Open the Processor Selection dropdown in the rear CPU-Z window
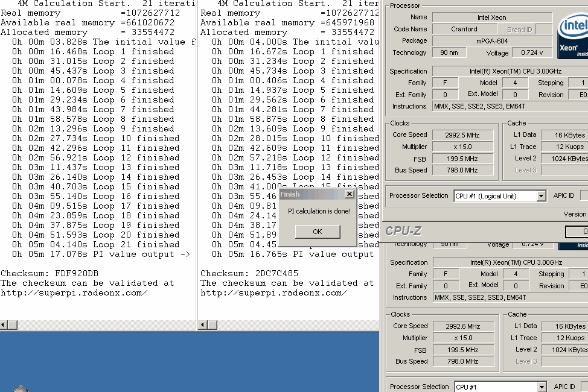 [542, 387]
